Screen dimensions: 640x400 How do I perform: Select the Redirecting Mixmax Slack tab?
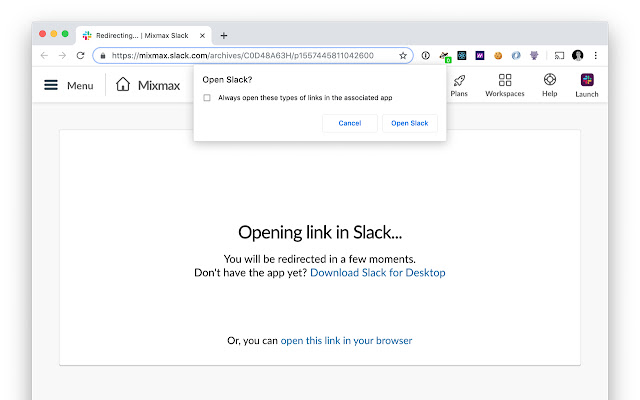point(143,36)
